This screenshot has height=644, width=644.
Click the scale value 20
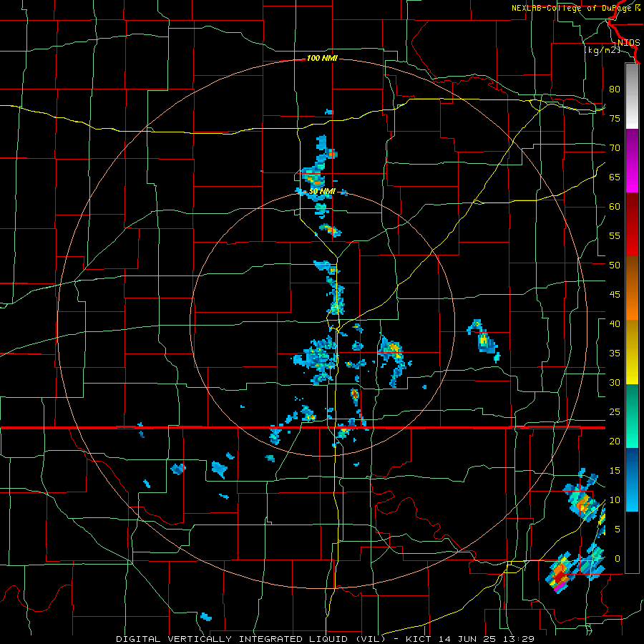615,441
